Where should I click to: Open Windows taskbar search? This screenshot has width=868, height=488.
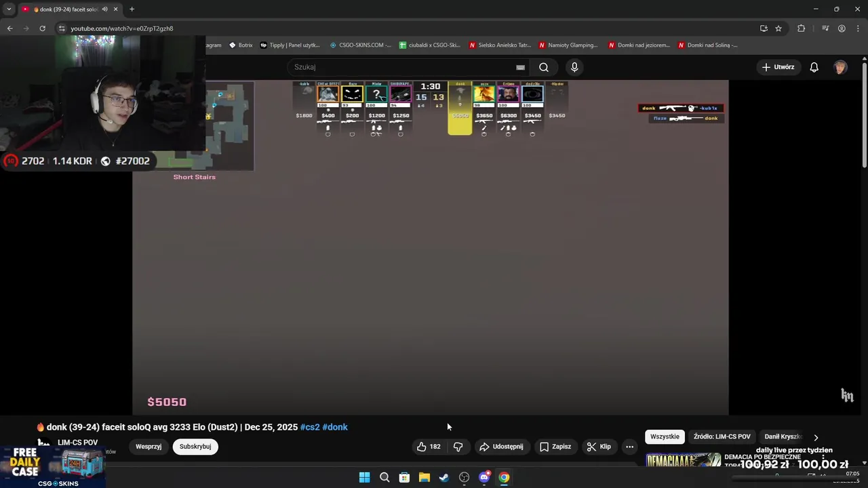click(x=384, y=477)
